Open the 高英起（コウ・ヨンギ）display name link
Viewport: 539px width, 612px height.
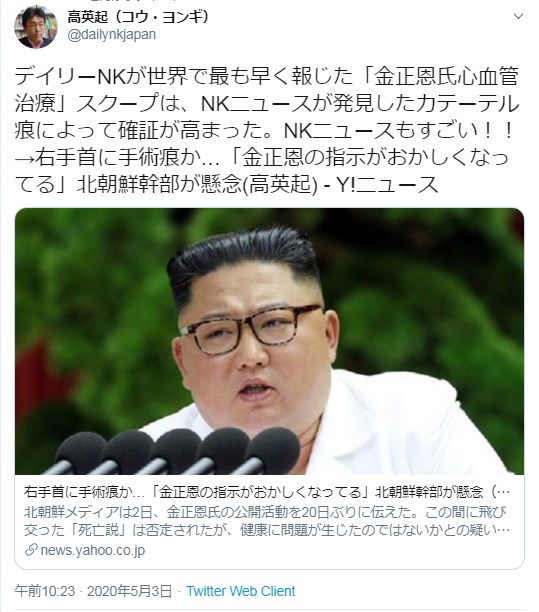point(139,17)
